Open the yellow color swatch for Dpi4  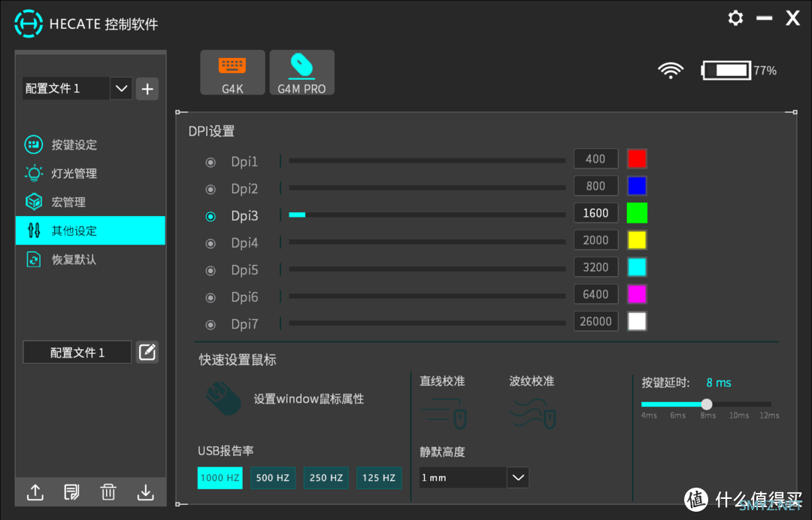(x=637, y=240)
